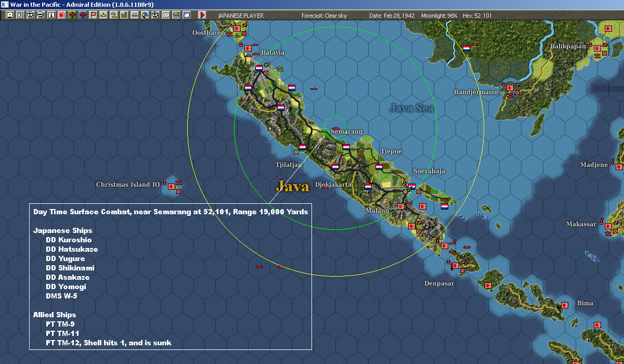Select the Japanese flag base at Bima
624x364 pixels.
click(x=564, y=306)
